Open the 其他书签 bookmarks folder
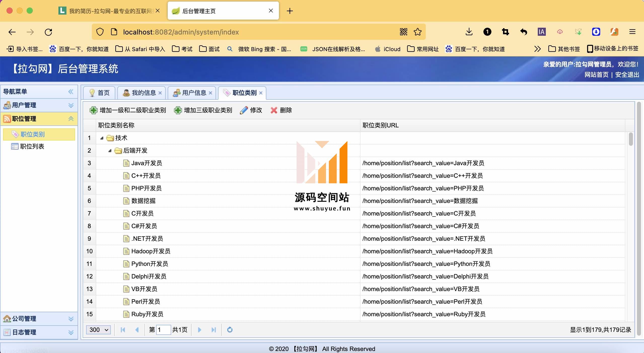 pyautogui.click(x=564, y=49)
